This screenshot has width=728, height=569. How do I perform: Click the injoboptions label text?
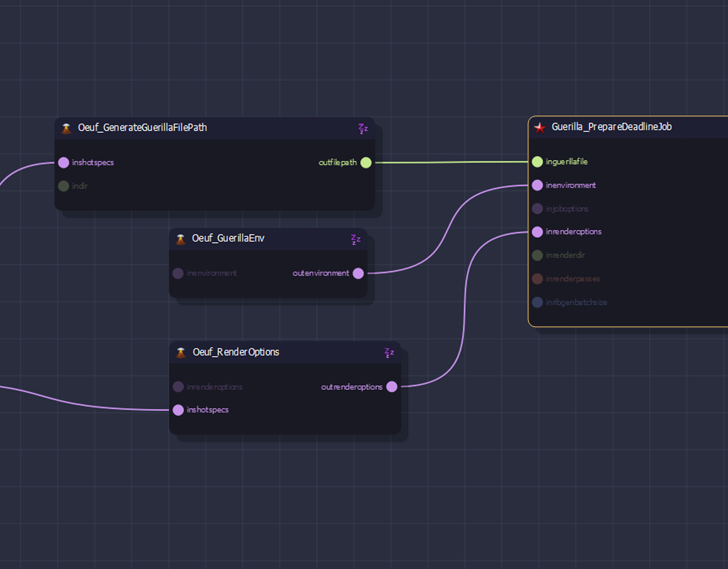(x=567, y=209)
